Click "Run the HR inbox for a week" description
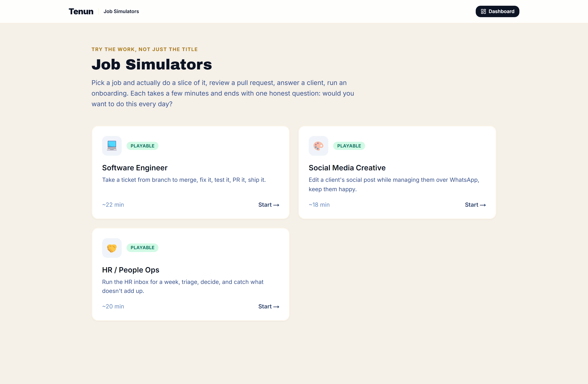Screen dimensions: 588x384 pyautogui.click(x=183, y=286)
